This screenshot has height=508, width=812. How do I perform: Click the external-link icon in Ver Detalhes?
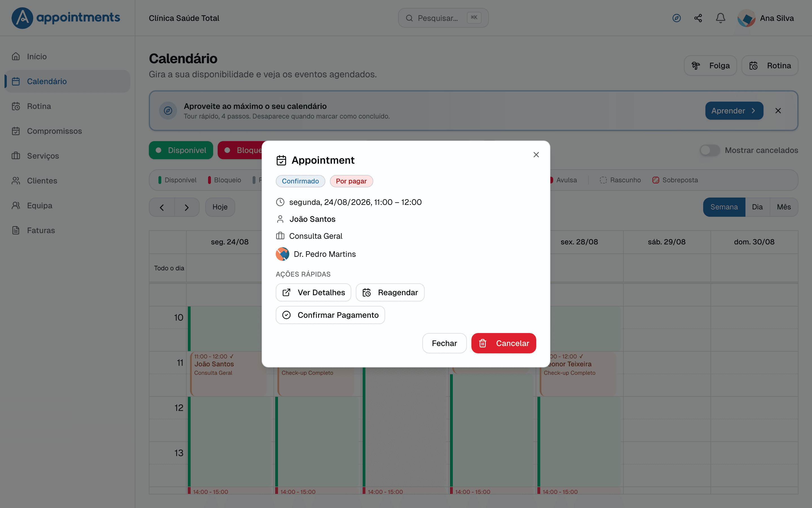286,292
